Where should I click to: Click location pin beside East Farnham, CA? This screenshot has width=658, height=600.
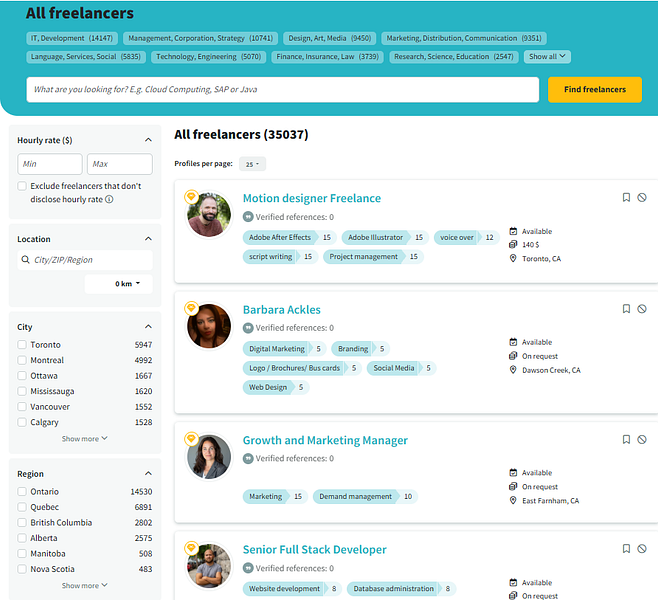pos(513,501)
